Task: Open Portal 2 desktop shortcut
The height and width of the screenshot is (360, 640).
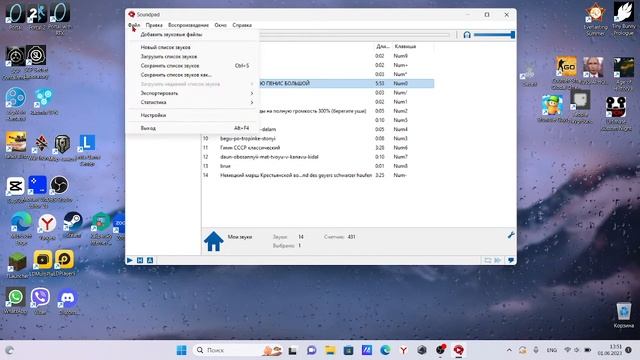Action: tap(37, 17)
